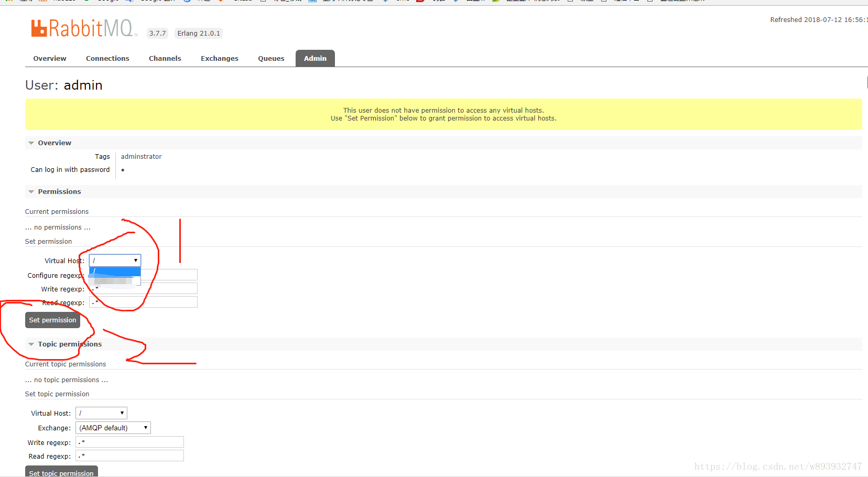Image resolution: width=868 pixels, height=477 pixels.
Task: Go to the Channels tab
Action: [165, 58]
